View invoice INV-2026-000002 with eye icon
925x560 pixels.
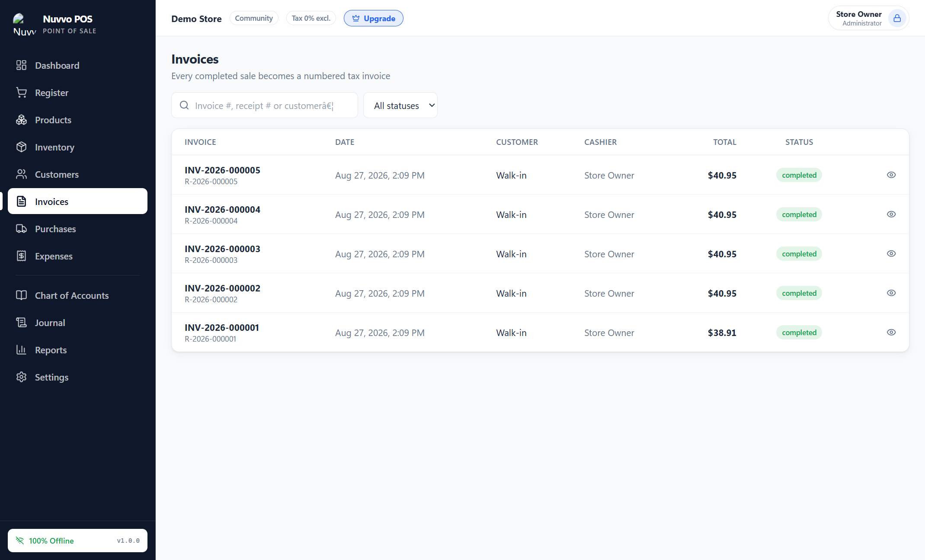[x=891, y=293]
